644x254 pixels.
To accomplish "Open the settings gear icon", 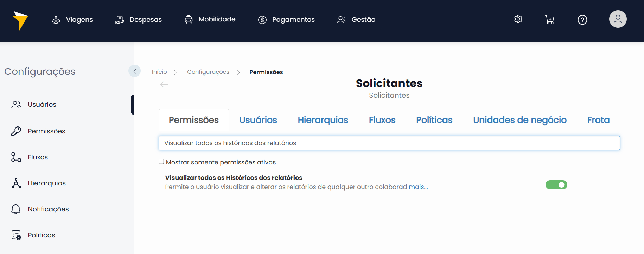I will (518, 19).
